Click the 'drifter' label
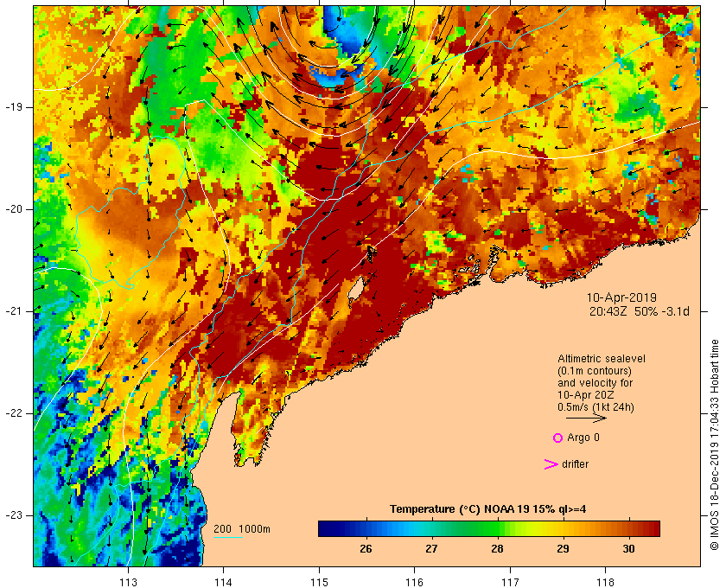 [x=575, y=464]
